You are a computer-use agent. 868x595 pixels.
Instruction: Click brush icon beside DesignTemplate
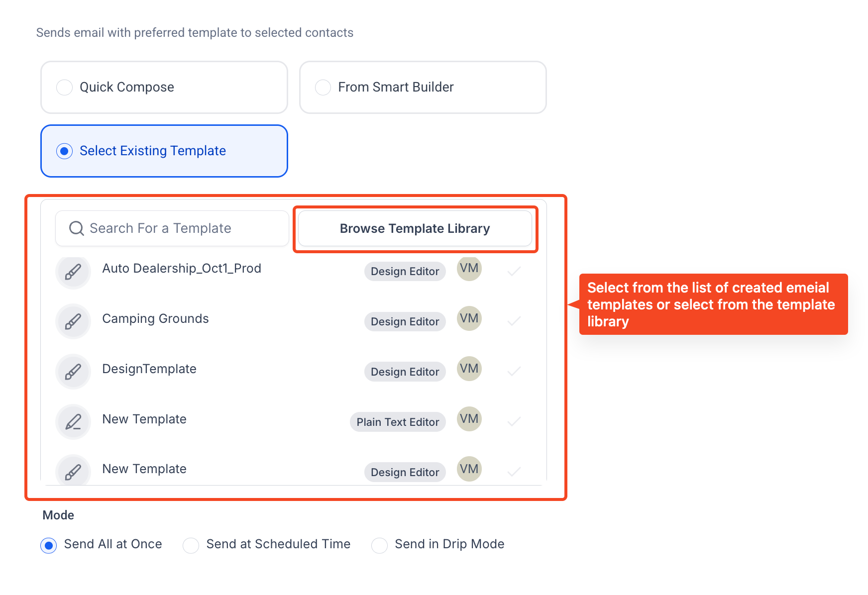point(73,372)
